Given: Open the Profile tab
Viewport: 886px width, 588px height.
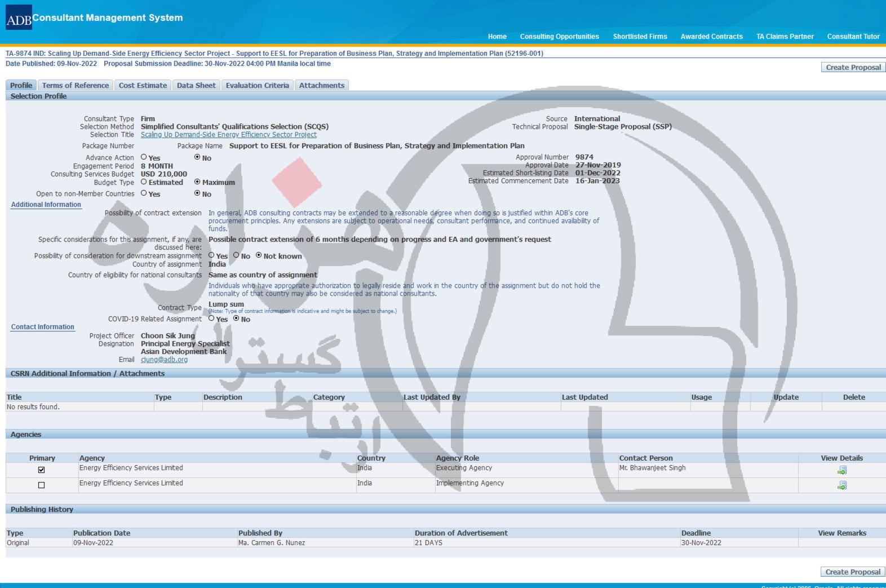Looking at the screenshot, I should click(21, 85).
